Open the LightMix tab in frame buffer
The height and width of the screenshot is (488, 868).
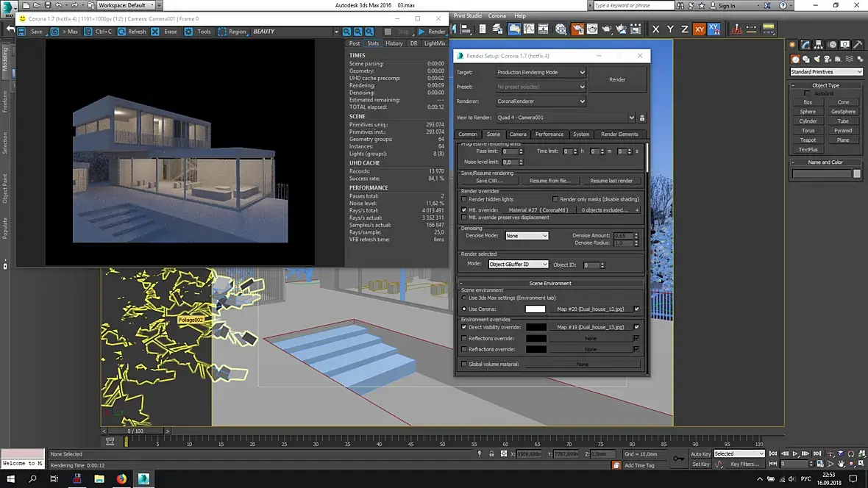[x=435, y=43]
